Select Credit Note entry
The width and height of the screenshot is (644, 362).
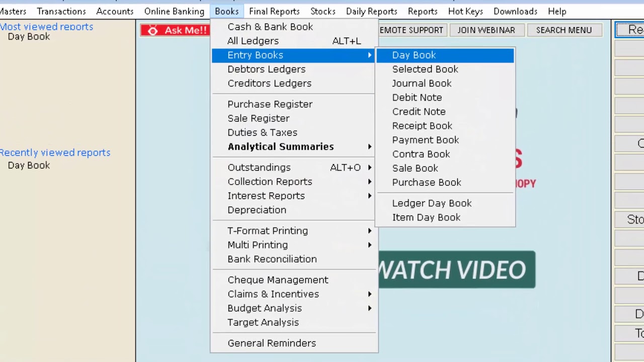pyautogui.click(x=445, y=112)
